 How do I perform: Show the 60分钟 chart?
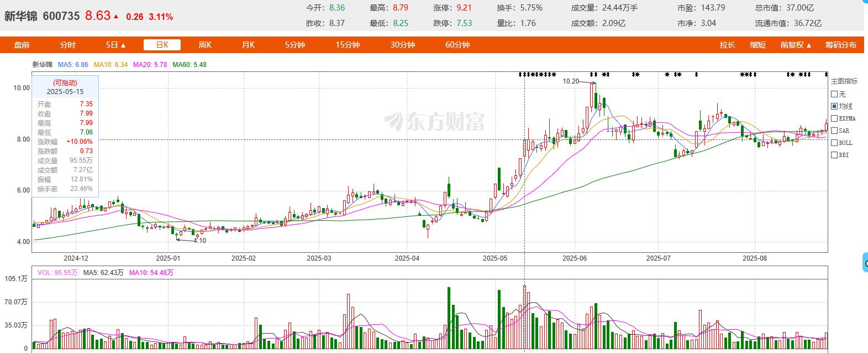point(457,45)
